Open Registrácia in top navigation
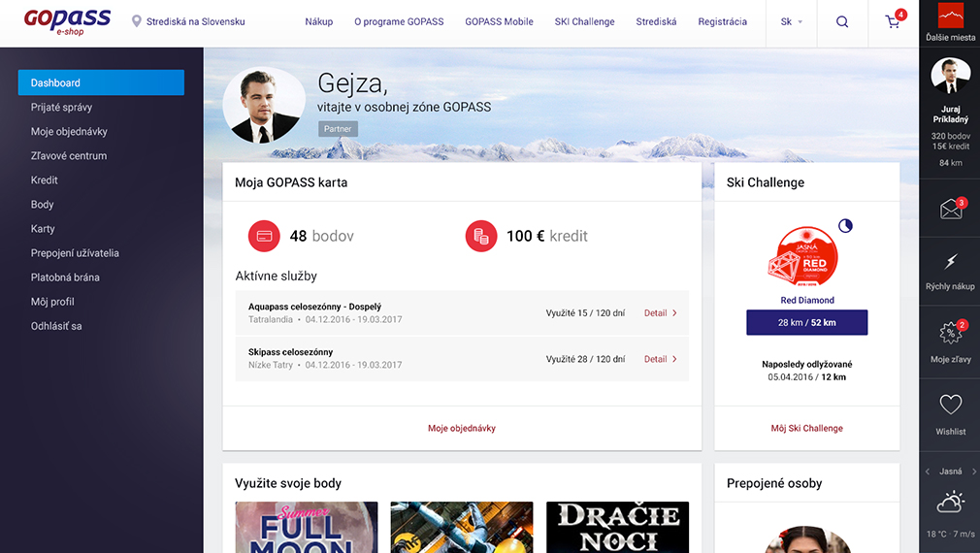The image size is (980, 553). [x=723, y=22]
